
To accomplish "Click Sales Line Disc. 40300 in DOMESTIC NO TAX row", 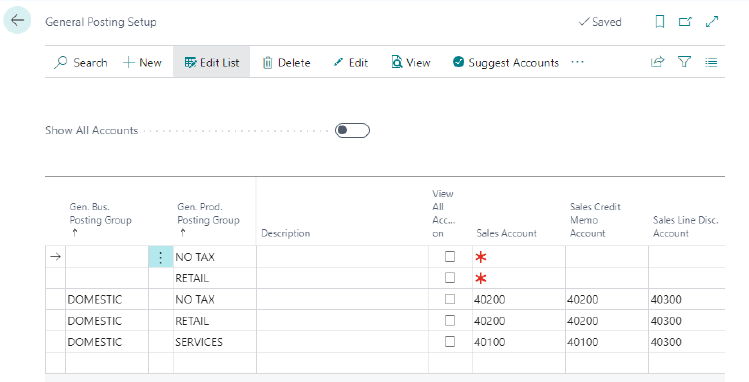I will click(x=666, y=299).
